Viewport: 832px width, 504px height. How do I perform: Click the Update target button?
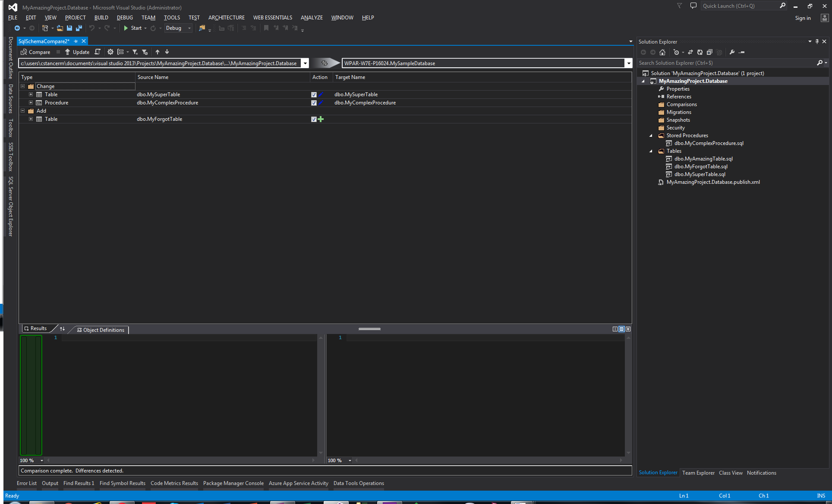pyautogui.click(x=77, y=52)
